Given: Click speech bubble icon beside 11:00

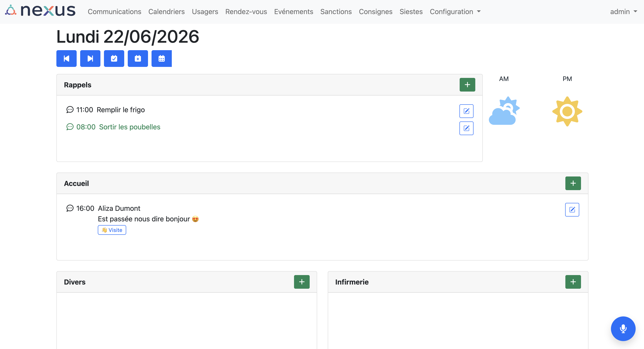Looking at the screenshot, I should (x=70, y=110).
